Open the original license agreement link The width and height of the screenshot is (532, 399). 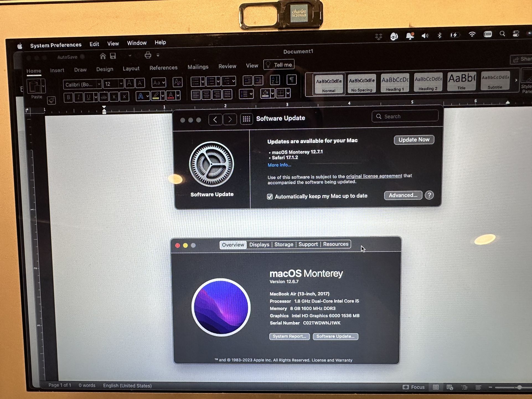coord(374,176)
